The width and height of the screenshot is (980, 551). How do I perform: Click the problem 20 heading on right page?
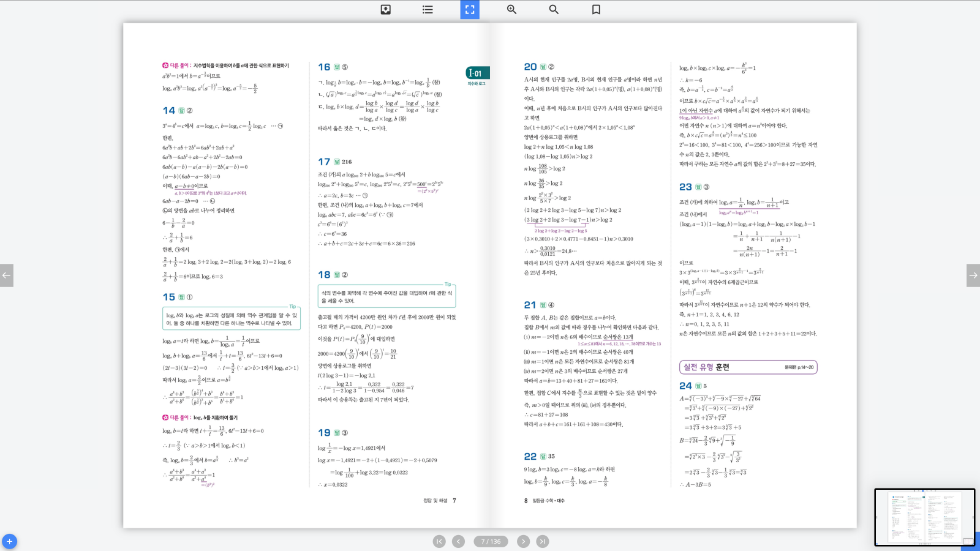(x=530, y=67)
